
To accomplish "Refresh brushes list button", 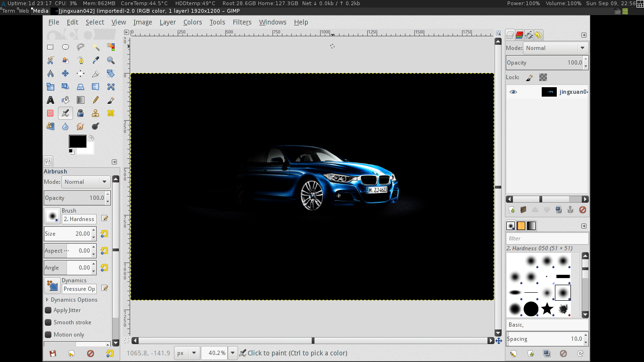I will [580, 354].
